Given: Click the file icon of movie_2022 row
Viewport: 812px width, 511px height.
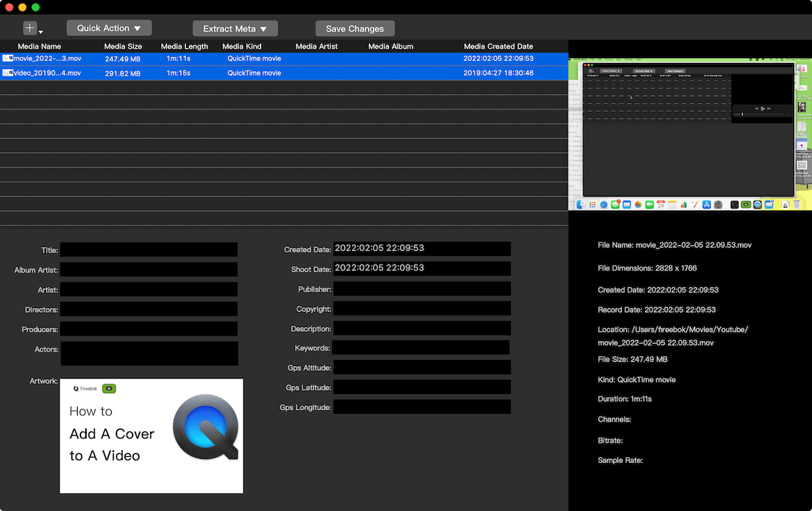Looking at the screenshot, I should pyautogui.click(x=7, y=58).
